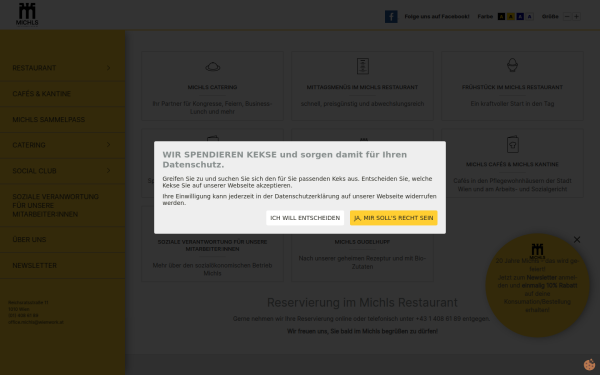Close the newsletter promo bubble
The image size is (600, 375).
577,240
